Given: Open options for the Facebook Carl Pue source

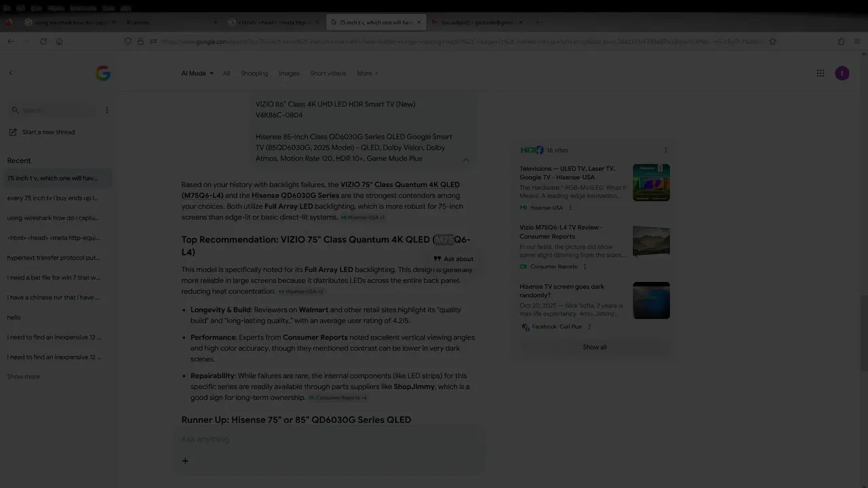Looking at the screenshot, I should pyautogui.click(x=589, y=327).
